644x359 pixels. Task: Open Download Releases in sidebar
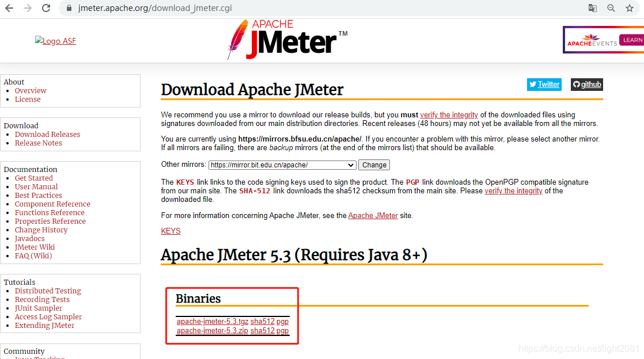coord(47,135)
